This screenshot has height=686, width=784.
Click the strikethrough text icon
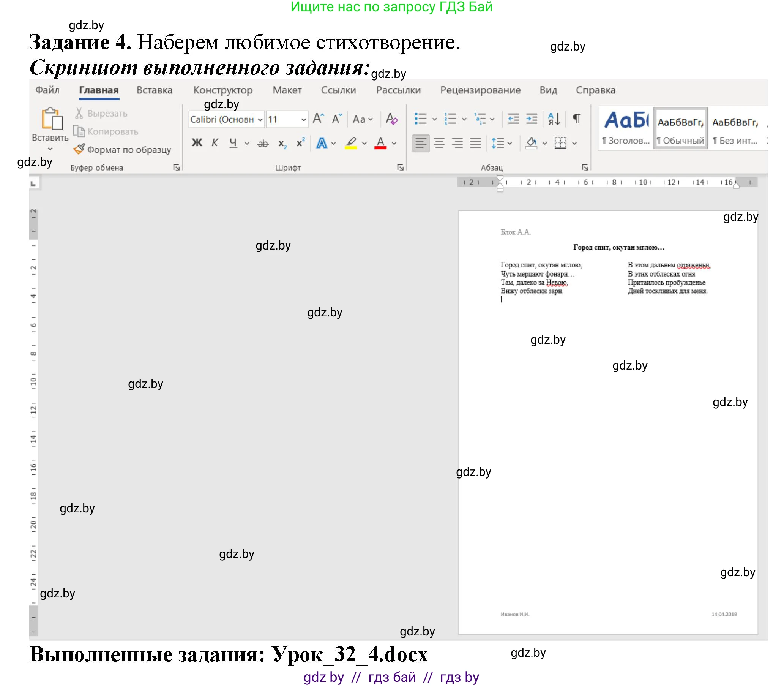pos(263,144)
